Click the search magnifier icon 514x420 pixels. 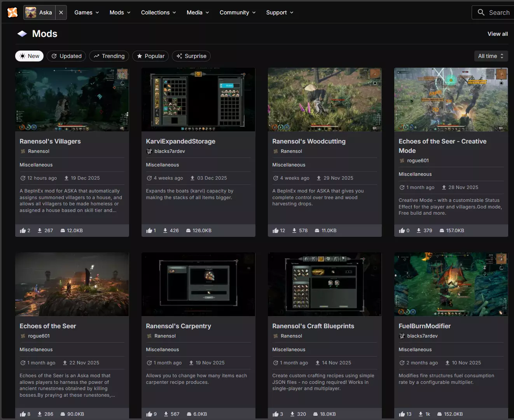click(x=481, y=12)
